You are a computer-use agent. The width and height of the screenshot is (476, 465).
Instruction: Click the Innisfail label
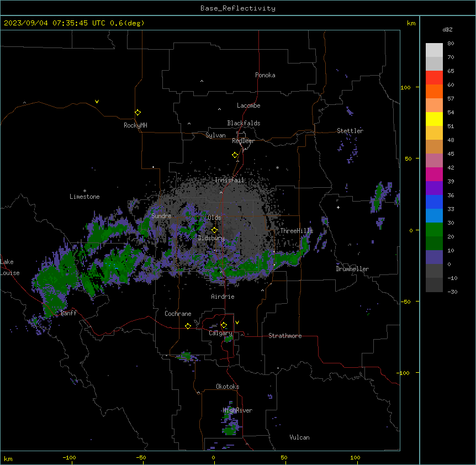[x=229, y=180]
